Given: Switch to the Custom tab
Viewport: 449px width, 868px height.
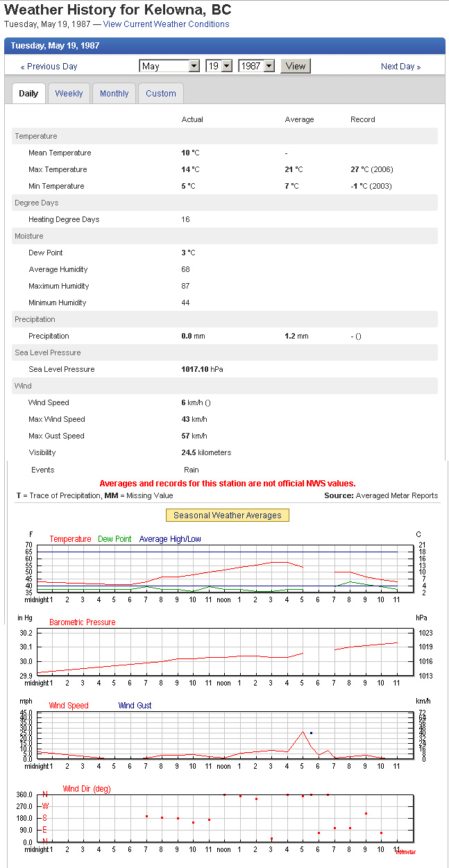Looking at the screenshot, I should point(161,94).
